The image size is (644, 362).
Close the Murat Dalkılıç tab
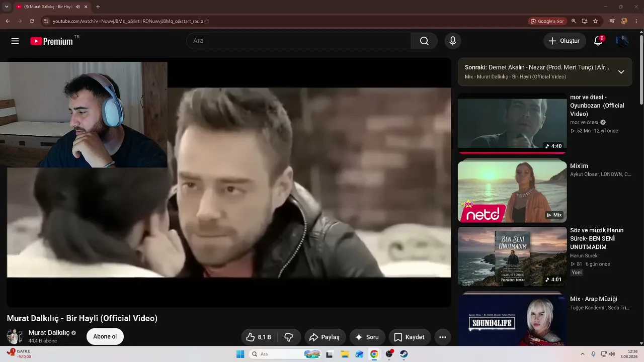(x=85, y=7)
